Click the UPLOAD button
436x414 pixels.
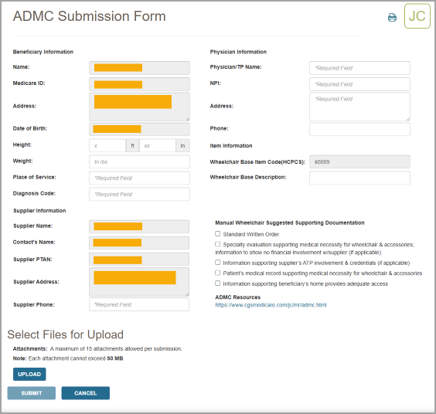[29, 374]
